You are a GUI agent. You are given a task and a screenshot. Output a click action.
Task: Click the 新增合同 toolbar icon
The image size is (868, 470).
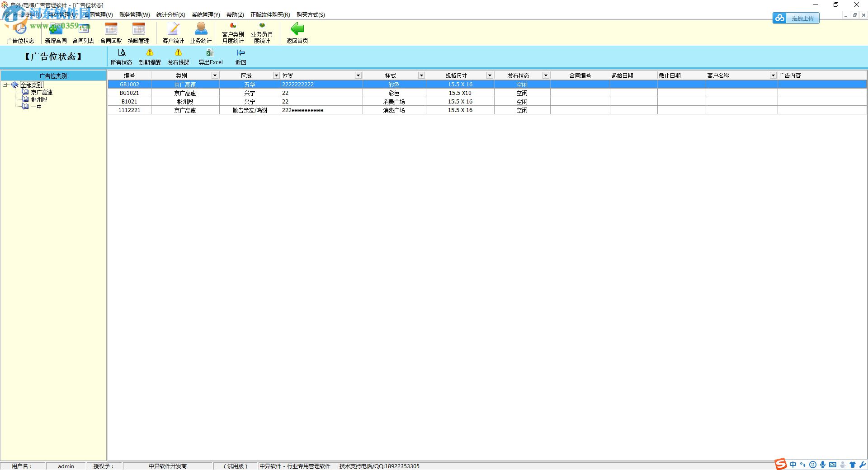coord(56,33)
